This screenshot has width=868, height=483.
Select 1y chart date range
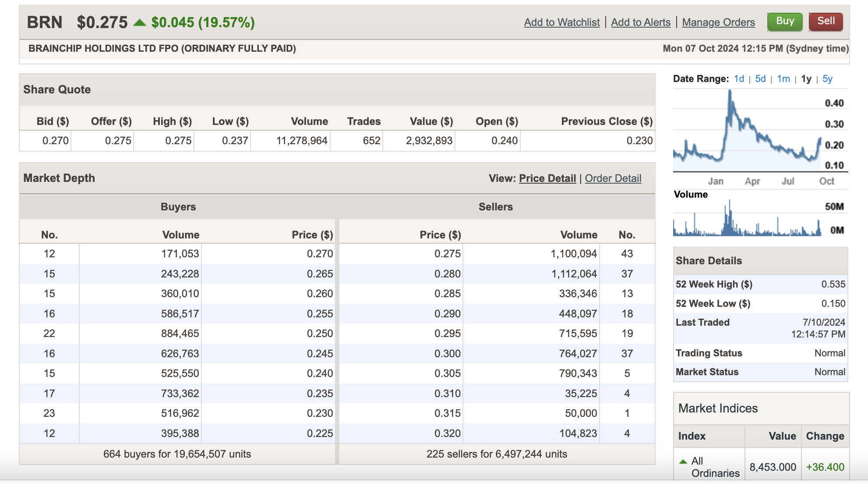pos(806,79)
